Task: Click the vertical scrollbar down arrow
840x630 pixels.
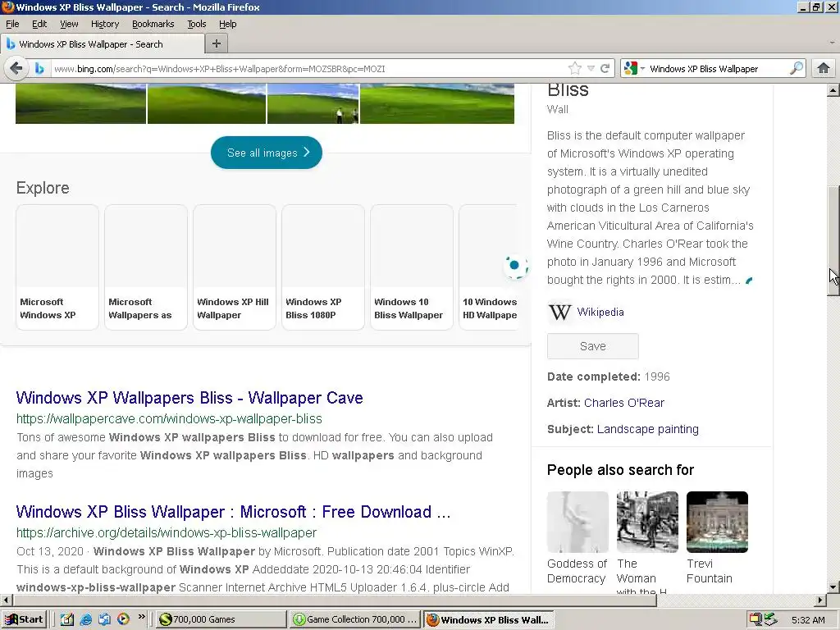Action: (833, 587)
